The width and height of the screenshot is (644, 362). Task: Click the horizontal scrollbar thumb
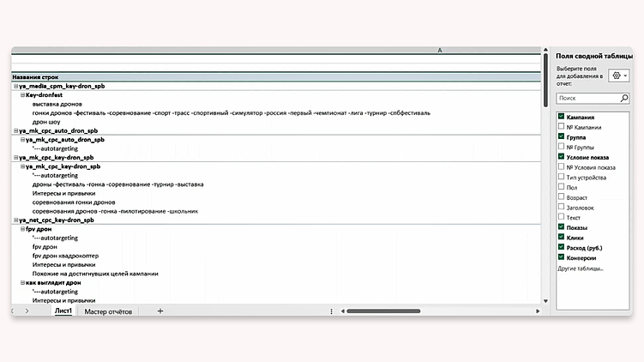click(383, 311)
